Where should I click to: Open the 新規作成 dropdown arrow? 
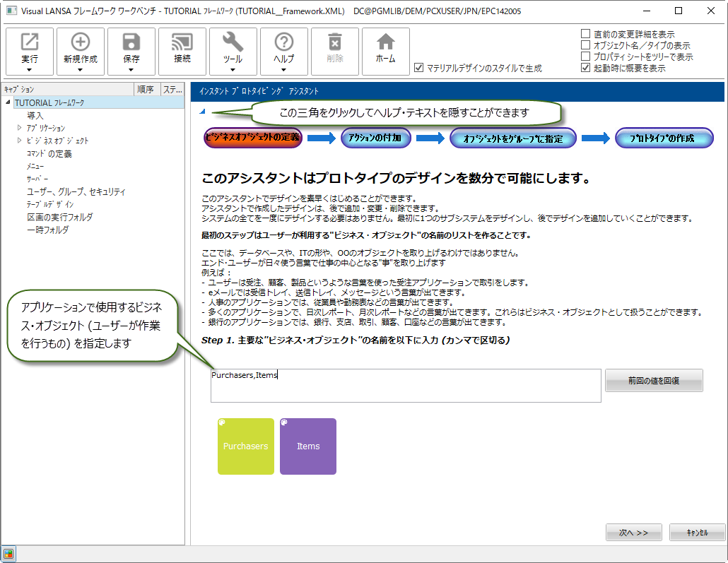81,70
